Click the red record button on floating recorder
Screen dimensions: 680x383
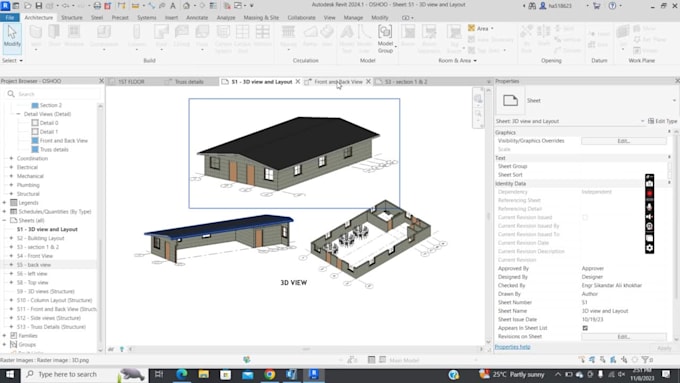tap(649, 193)
